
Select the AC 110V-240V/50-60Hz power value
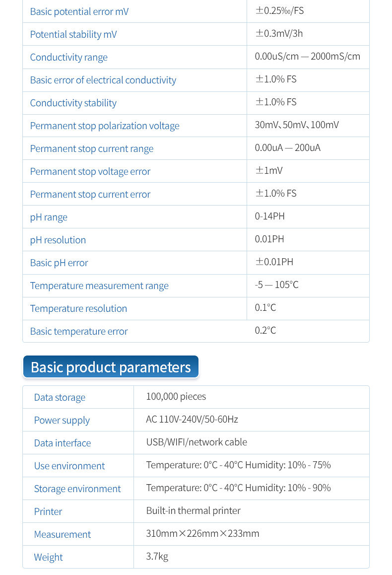[x=192, y=419]
